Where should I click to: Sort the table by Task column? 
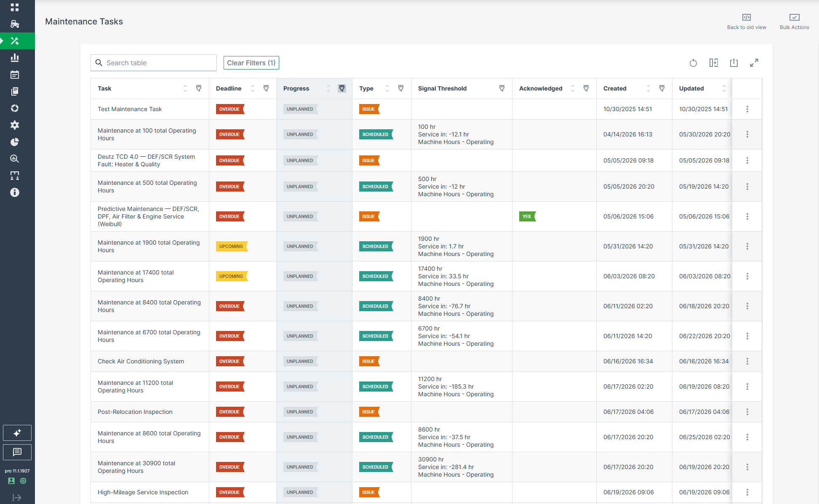[x=185, y=88]
